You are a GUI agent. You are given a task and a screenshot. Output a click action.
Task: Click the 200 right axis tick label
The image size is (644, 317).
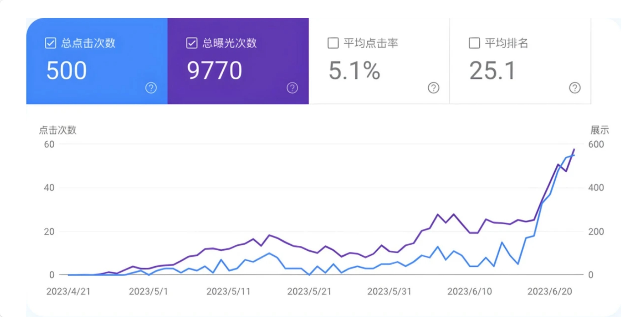[x=596, y=232]
